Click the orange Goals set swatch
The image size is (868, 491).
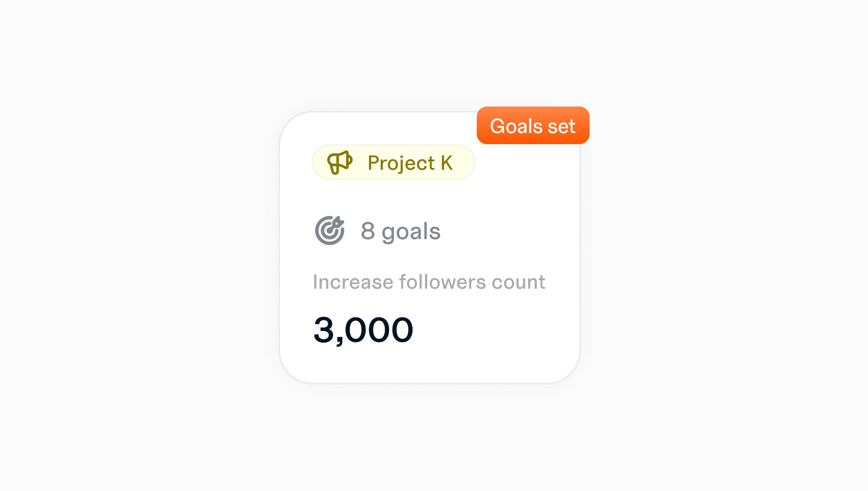(x=533, y=125)
